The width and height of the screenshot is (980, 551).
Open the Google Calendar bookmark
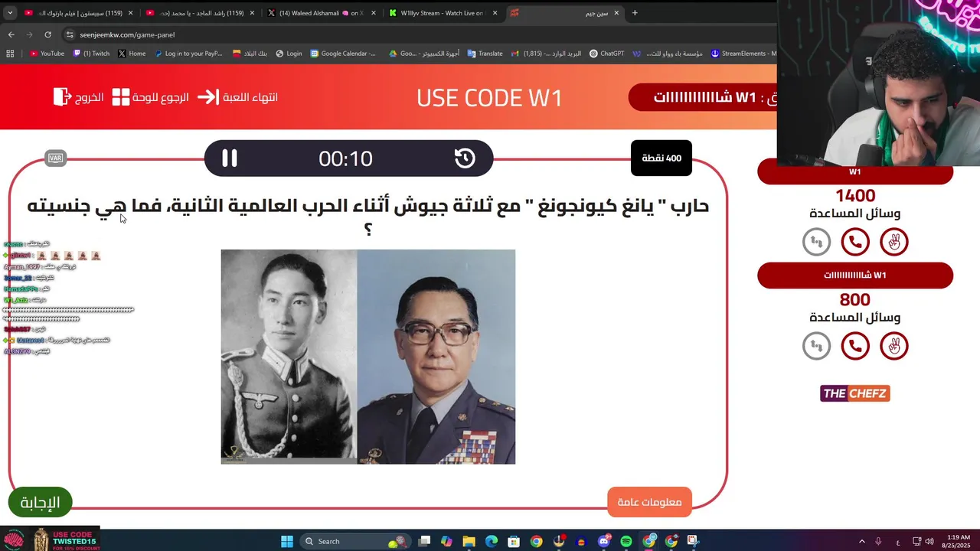pos(343,54)
